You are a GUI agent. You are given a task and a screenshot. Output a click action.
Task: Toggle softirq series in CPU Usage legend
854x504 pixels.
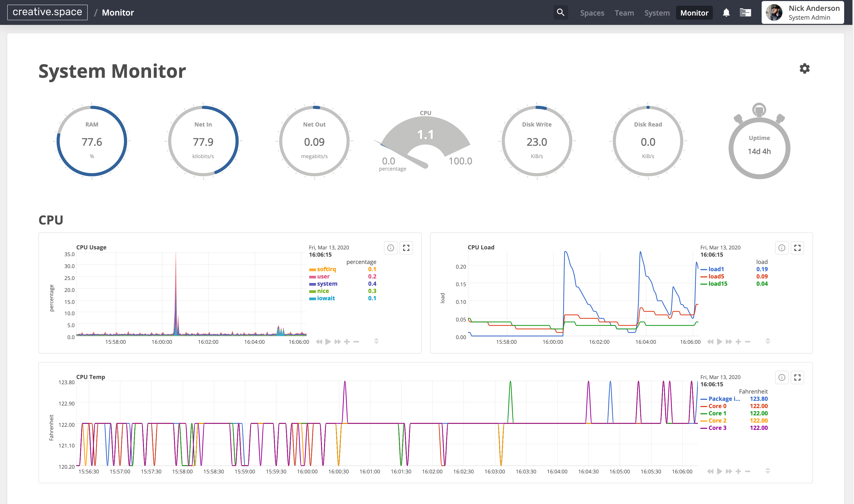pos(326,269)
